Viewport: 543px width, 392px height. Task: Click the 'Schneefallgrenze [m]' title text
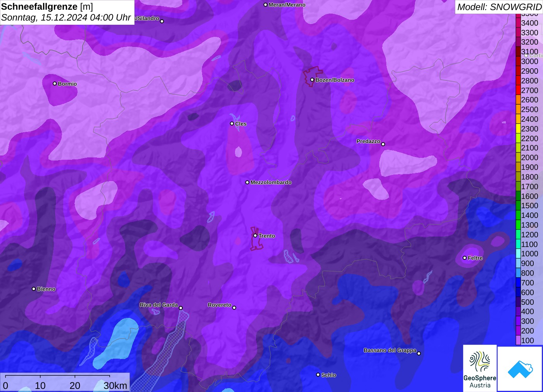tap(47, 7)
